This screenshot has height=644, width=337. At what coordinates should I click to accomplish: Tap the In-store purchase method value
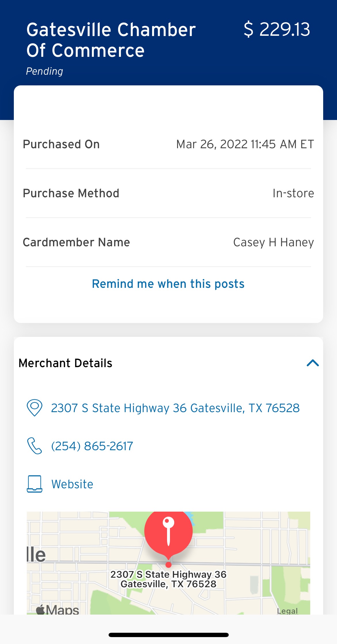[x=293, y=193]
